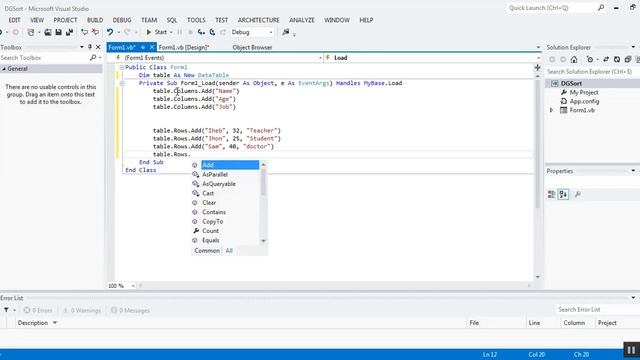Open the DEBUG menu

[122, 20]
